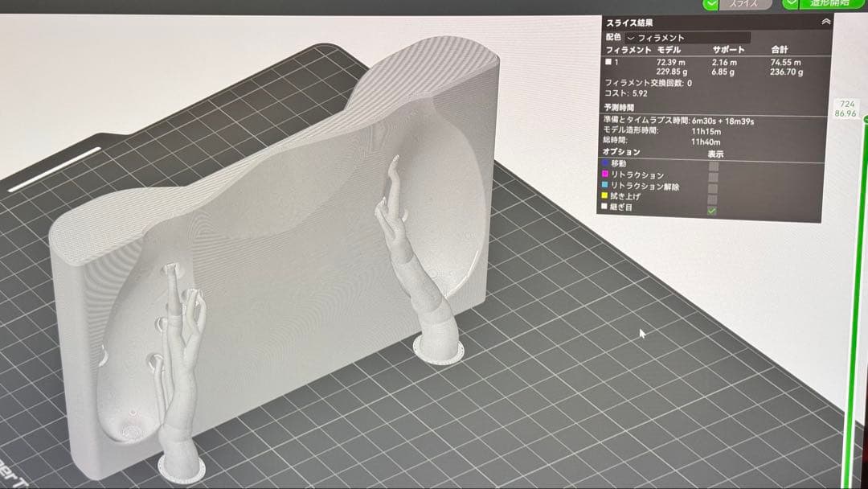The image size is (868, 489).
Task: Click the model weight value 229.85 g
Action: (x=671, y=72)
